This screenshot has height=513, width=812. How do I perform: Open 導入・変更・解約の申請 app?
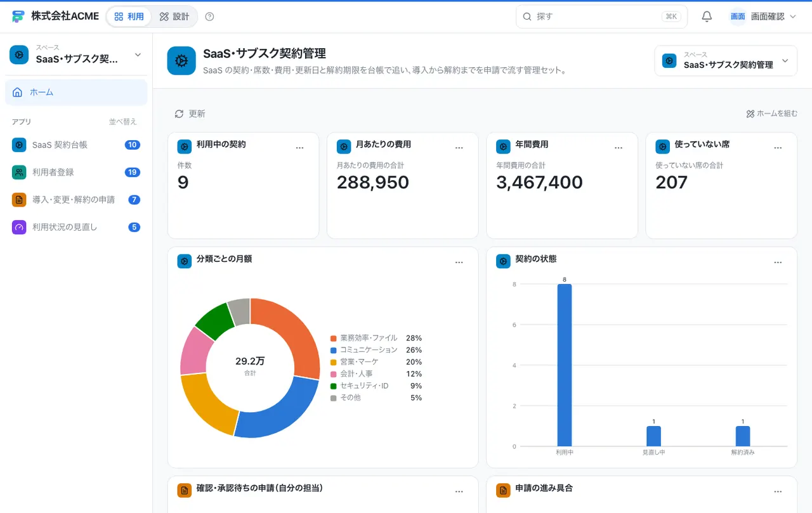point(76,200)
